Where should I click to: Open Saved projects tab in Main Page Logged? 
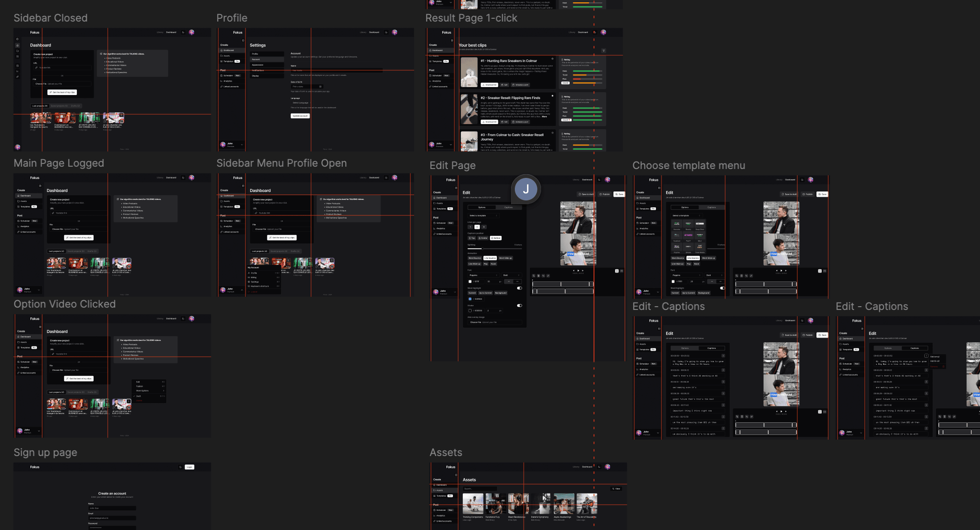pos(76,251)
